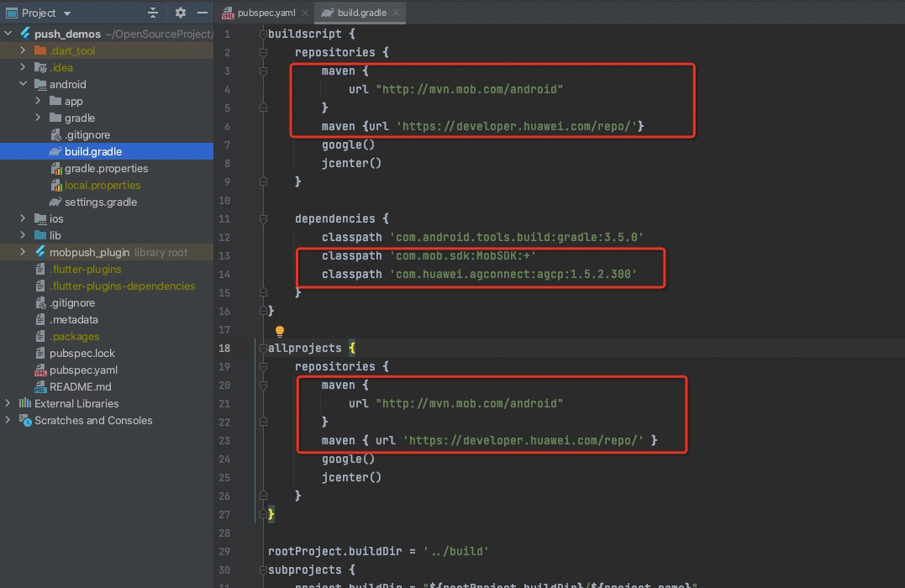The image size is (905, 588).
Task: Open .flutter-plugins-dependencies file
Action: [x=123, y=286]
